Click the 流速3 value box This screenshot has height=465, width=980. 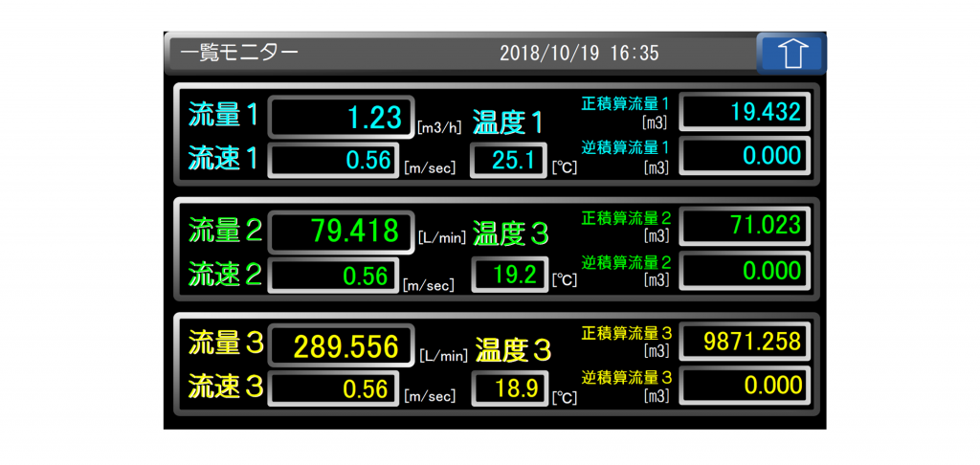tap(334, 389)
